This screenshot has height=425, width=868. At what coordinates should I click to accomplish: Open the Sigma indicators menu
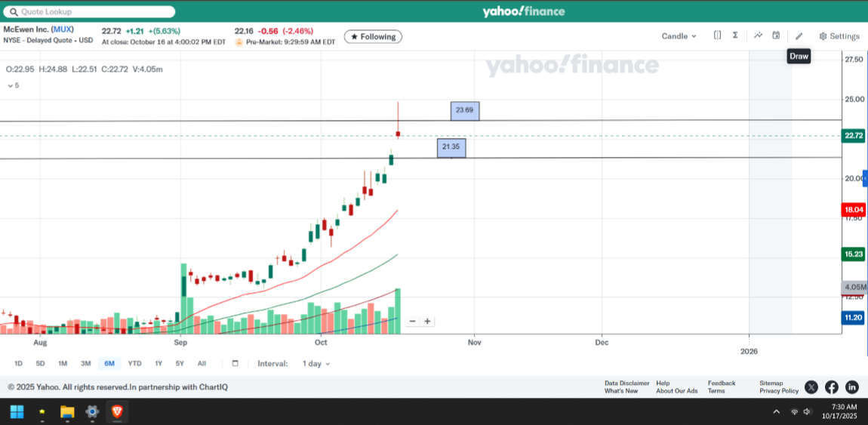[735, 35]
